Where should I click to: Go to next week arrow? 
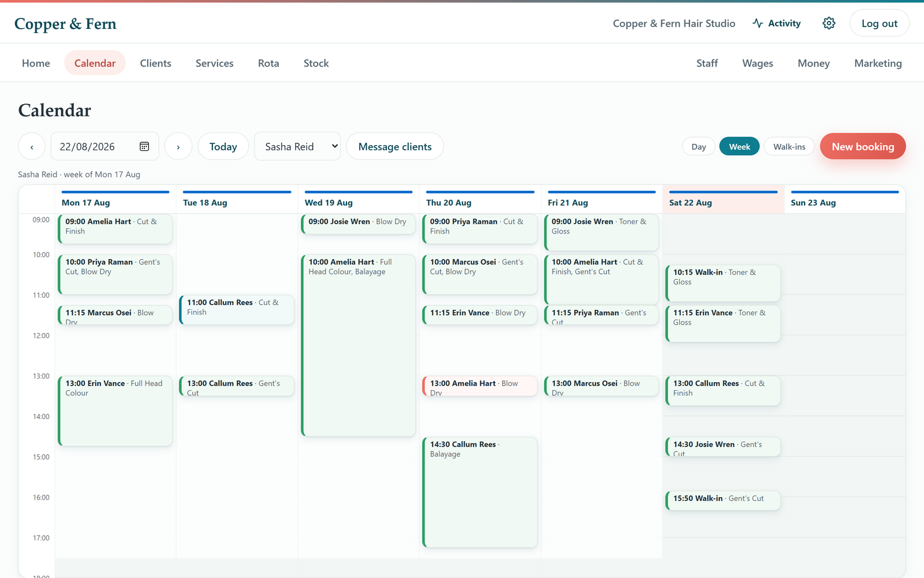pos(178,146)
